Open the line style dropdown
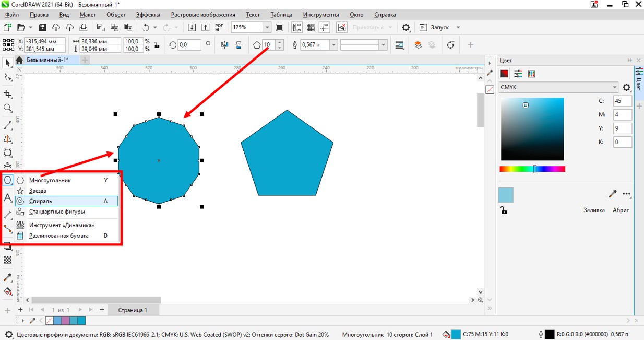 (x=384, y=45)
